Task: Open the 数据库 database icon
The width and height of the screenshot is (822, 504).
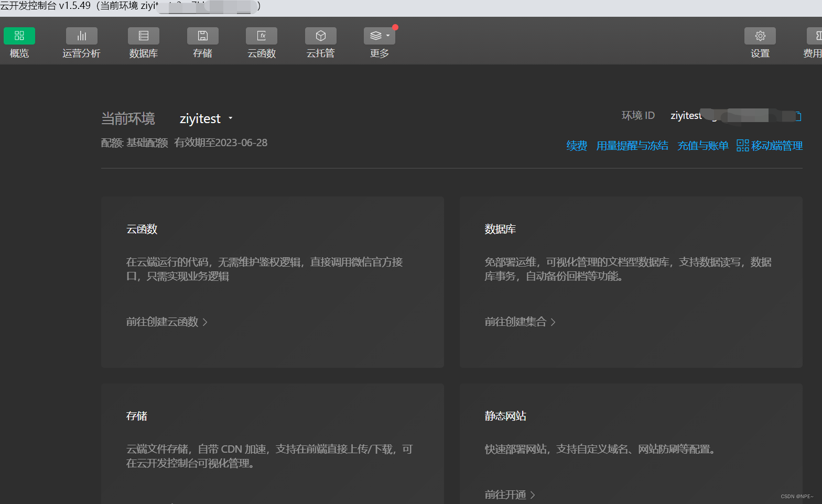Action: click(x=144, y=36)
